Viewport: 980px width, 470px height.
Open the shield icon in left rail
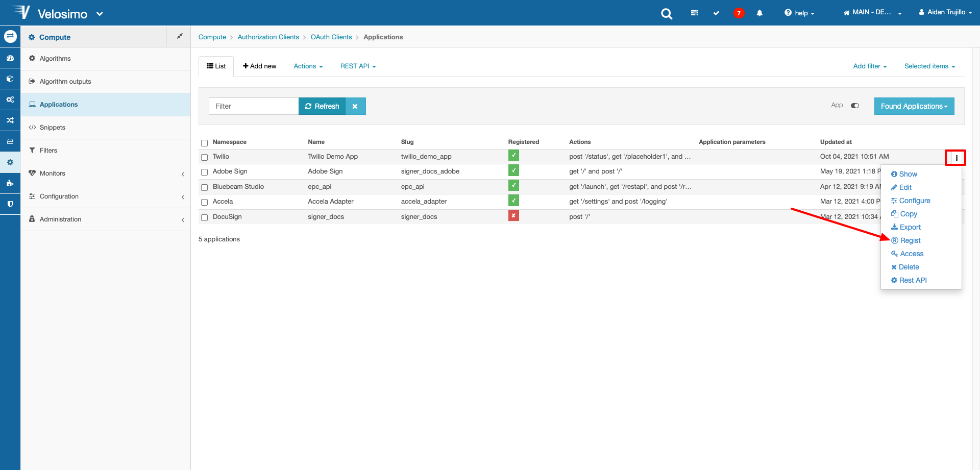click(x=10, y=204)
